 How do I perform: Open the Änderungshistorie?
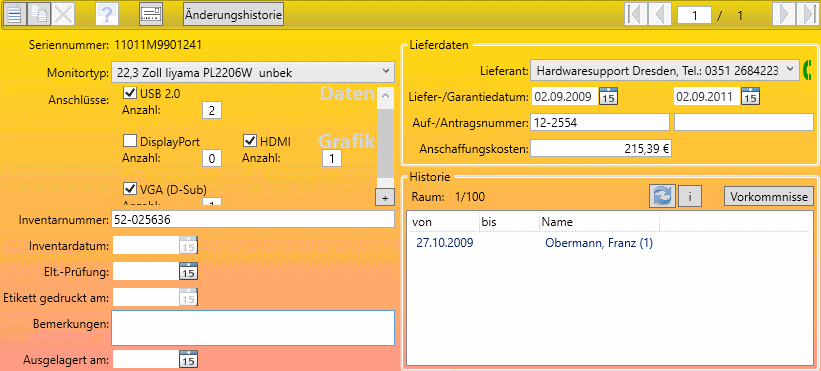[x=234, y=15]
